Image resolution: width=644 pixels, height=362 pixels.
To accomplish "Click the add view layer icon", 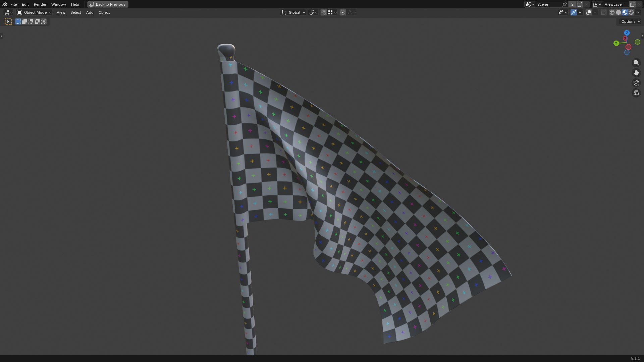I will point(633,4).
